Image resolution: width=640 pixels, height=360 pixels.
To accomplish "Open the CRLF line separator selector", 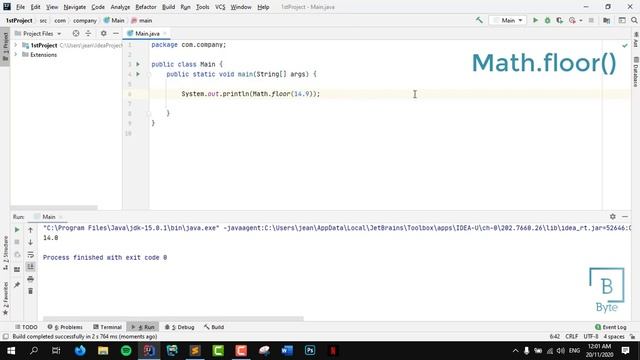I will point(571,337).
